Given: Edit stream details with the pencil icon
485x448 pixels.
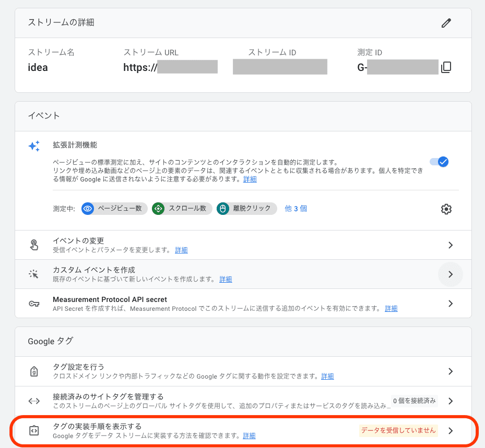Looking at the screenshot, I should pos(446,23).
